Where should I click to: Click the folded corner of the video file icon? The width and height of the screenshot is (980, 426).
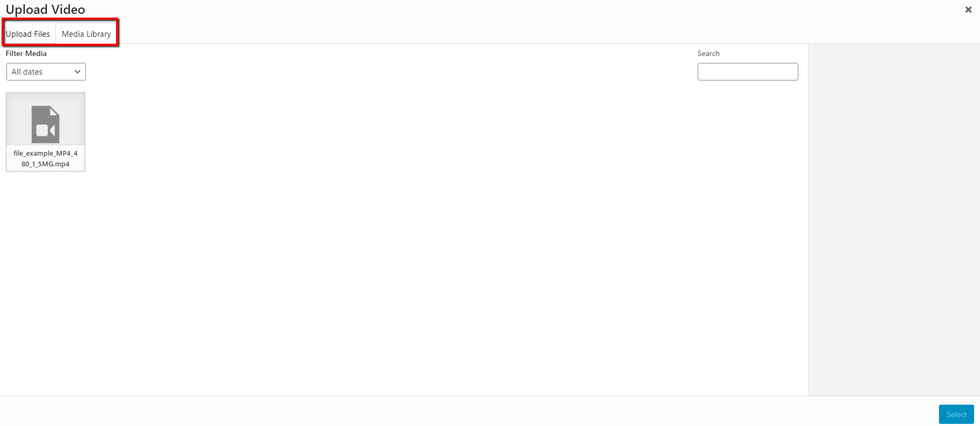coord(54,111)
